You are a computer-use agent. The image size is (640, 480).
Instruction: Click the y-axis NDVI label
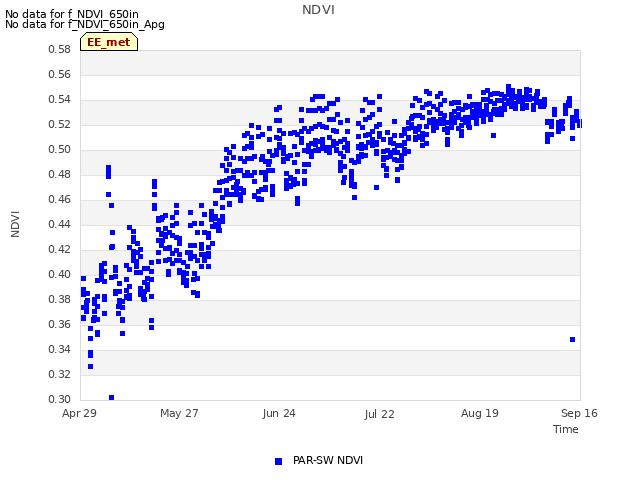tap(15, 224)
